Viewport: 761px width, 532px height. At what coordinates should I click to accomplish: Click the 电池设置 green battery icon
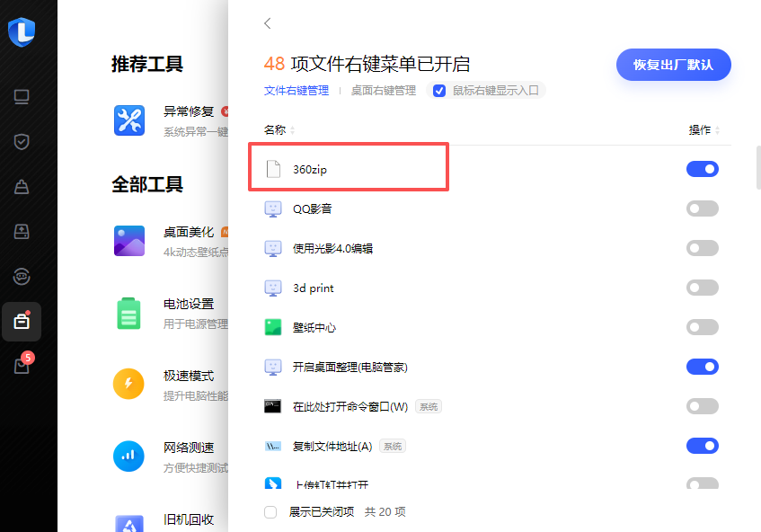tap(129, 313)
